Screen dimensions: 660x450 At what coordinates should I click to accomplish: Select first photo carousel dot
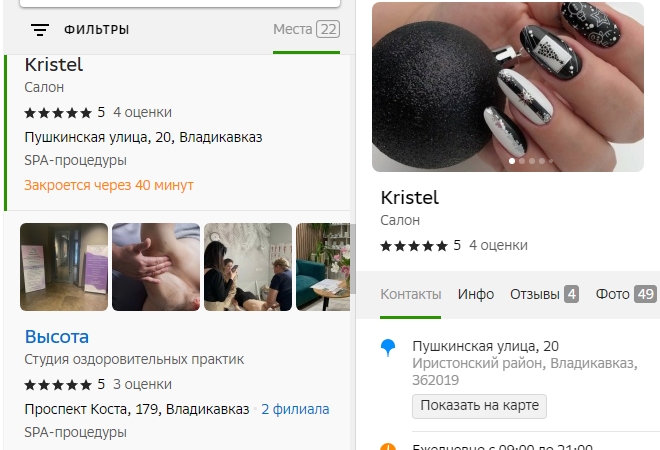pyautogui.click(x=512, y=161)
